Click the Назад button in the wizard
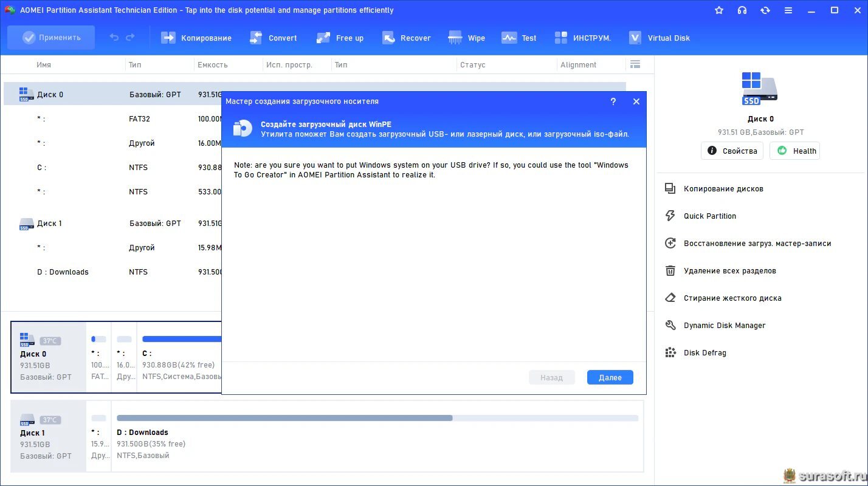Image resolution: width=868 pixels, height=486 pixels. coord(552,377)
